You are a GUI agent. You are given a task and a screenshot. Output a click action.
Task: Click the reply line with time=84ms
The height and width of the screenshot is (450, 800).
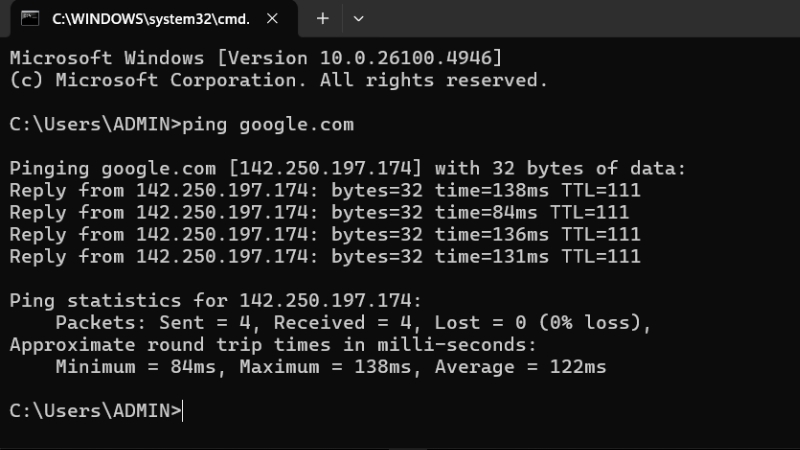319,212
